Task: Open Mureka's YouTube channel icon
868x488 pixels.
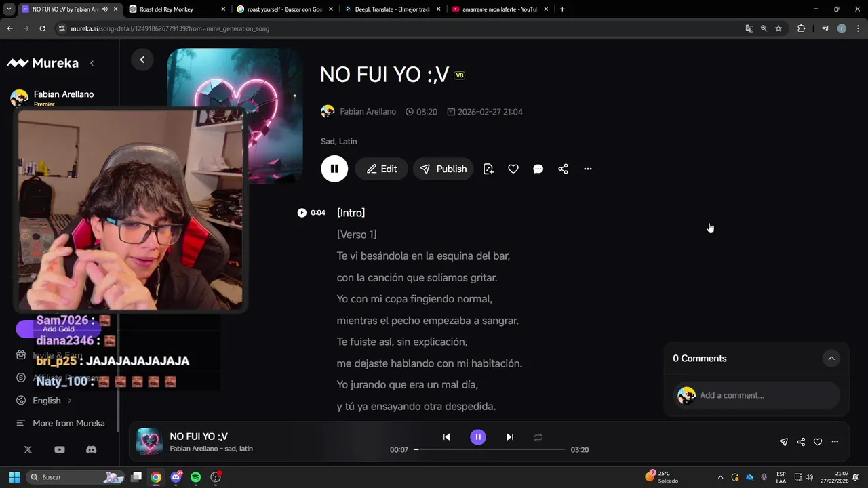Action: (60, 449)
